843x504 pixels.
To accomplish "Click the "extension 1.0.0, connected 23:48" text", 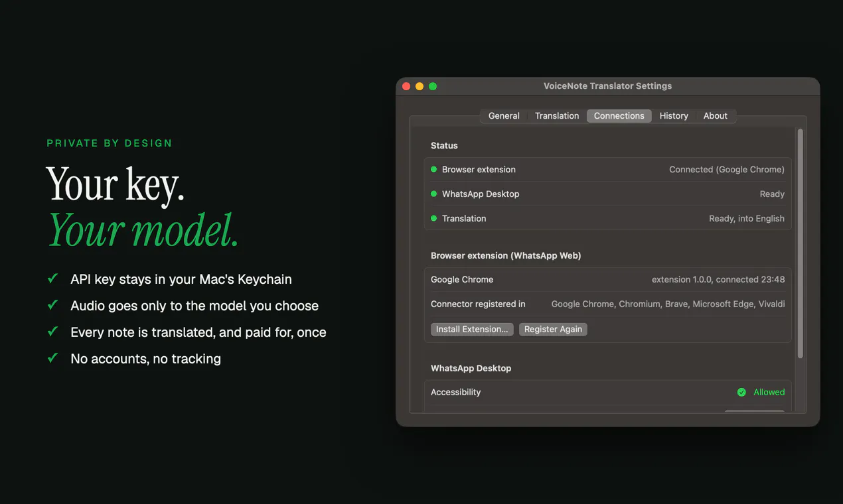I will coord(718,279).
